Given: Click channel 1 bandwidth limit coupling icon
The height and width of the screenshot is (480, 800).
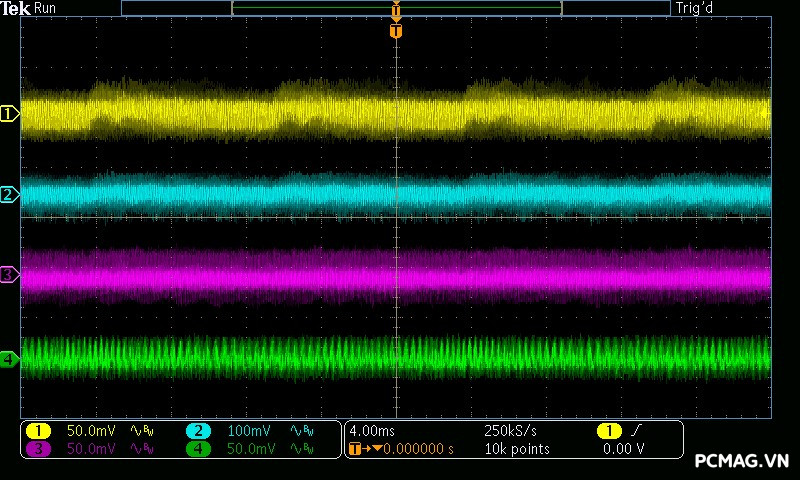Looking at the screenshot, I should click(x=141, y=430).
